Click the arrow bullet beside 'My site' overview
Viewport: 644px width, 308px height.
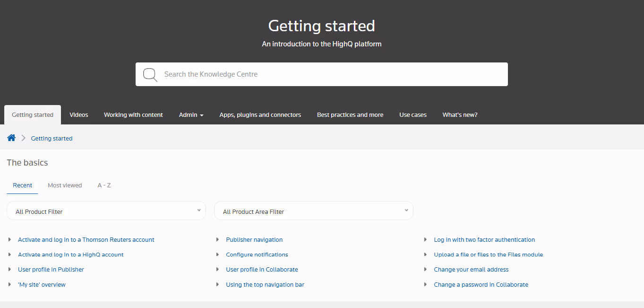click(9, 284)
